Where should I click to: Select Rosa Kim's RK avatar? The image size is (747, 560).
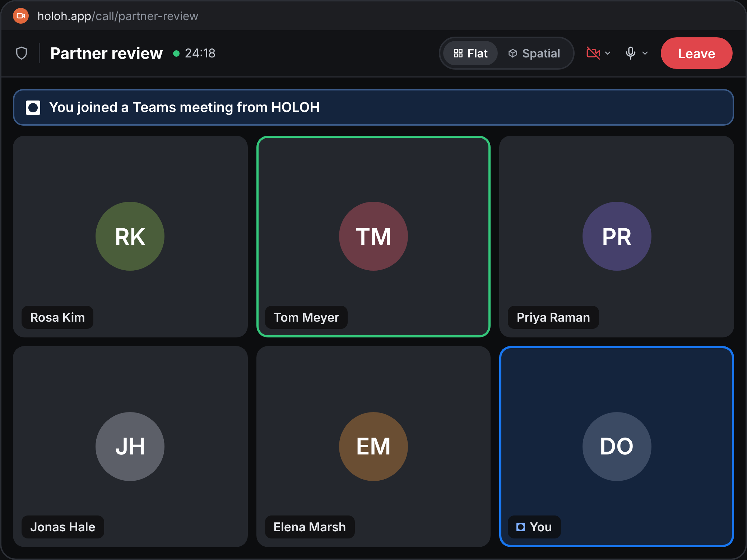tap(130, 236)
